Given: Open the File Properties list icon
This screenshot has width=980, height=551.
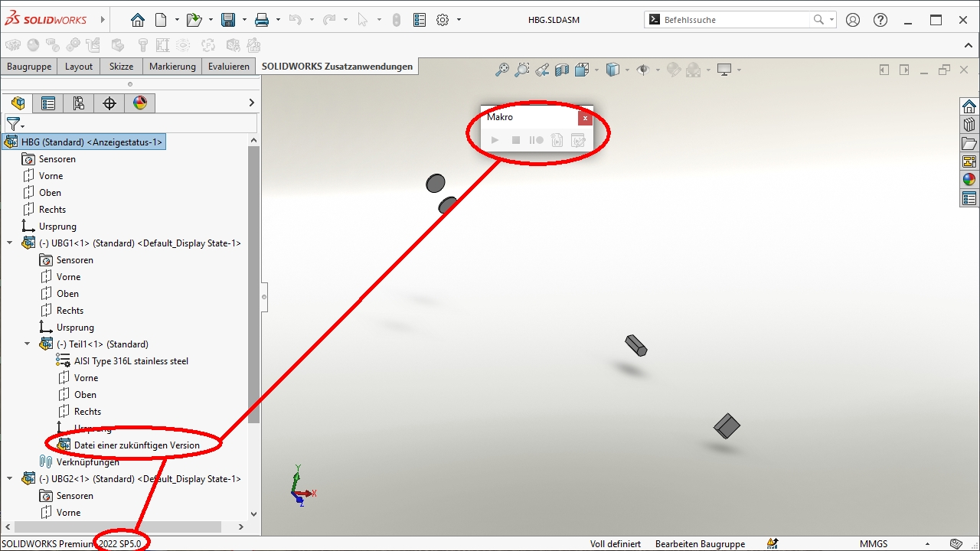Looking at the screenshot, I should (x=419, y=20).
